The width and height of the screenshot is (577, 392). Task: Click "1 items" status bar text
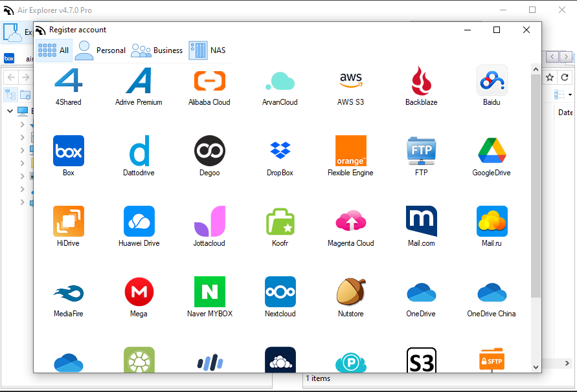click(318, 378)
